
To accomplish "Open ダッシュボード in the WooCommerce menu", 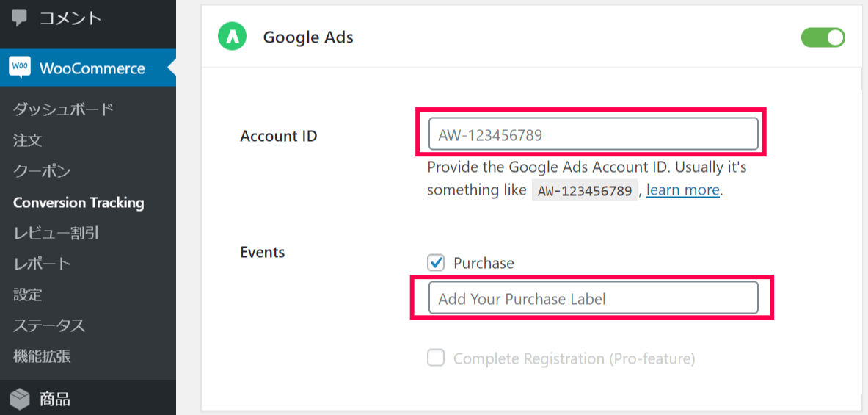I will coord(63,109).
